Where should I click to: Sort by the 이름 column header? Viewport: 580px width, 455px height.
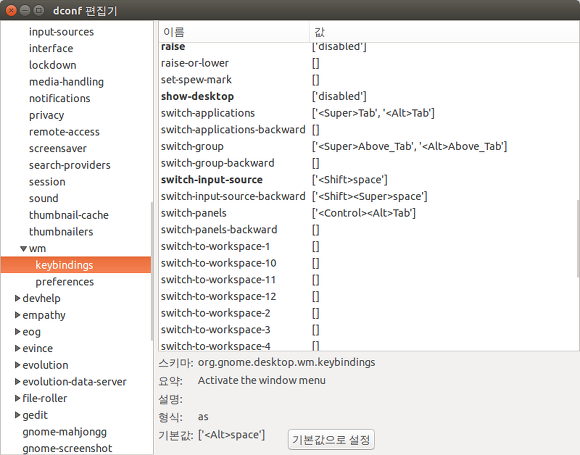pos(234,32)
